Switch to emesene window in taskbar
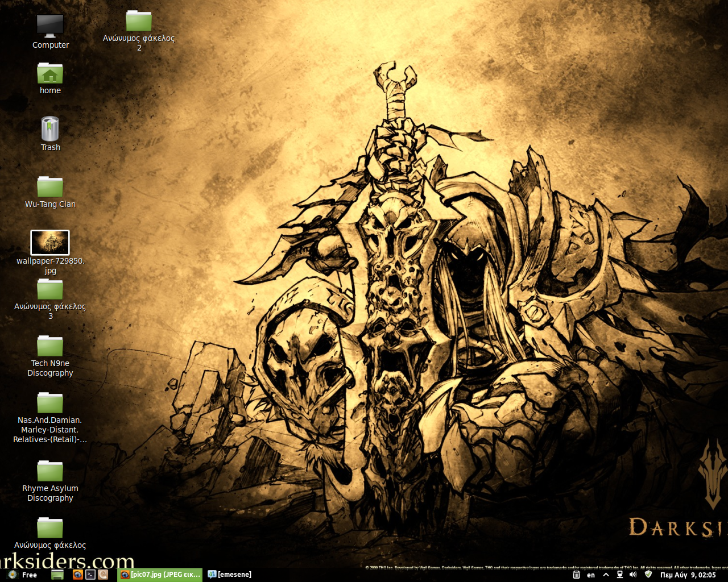This screenshot has width=728, height=582. (230, 575)
